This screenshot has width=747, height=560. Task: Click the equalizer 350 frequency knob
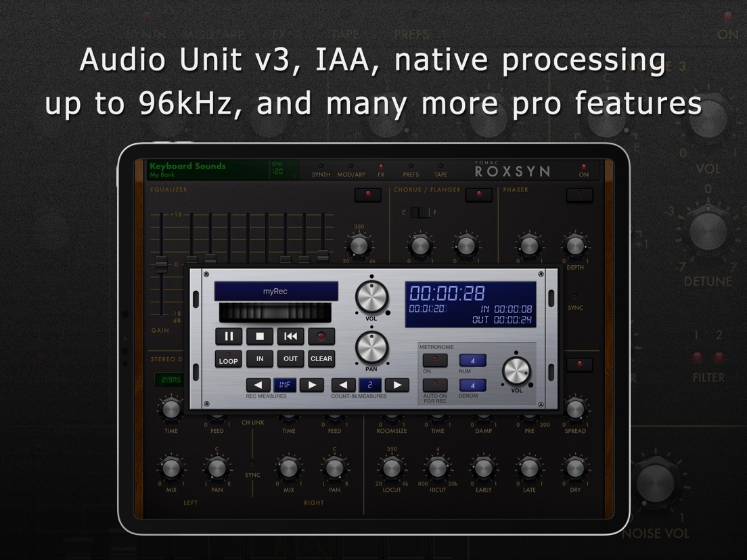(x=359, y=246)
